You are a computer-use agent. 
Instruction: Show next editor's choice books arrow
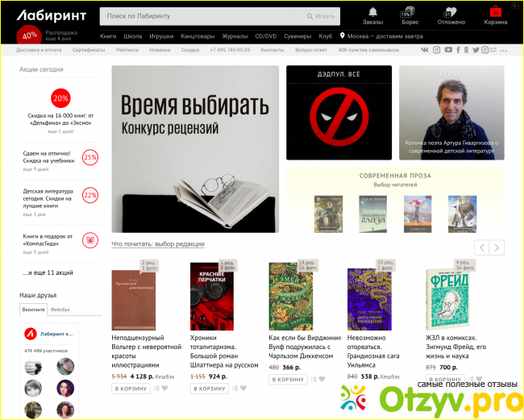click(x=497, y=247)
